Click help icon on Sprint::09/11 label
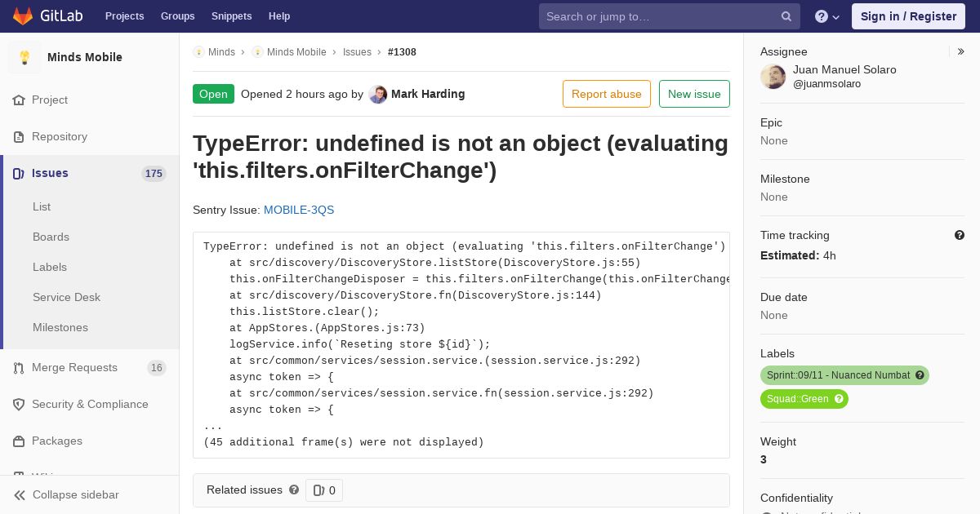This screenshot has width=980, height=514. [x=920, y=375]
